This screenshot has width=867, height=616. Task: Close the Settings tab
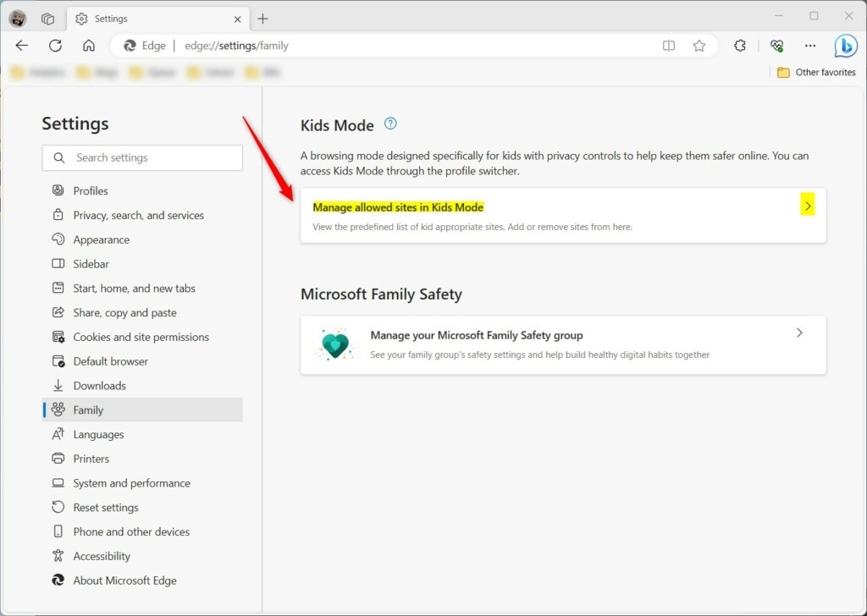[x=238, y=19]
